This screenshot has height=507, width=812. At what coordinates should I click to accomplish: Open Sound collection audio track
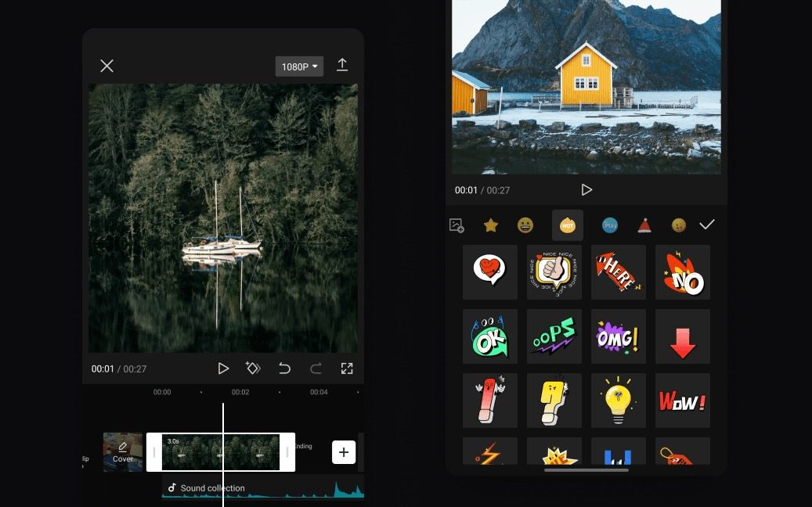[211, 488]
